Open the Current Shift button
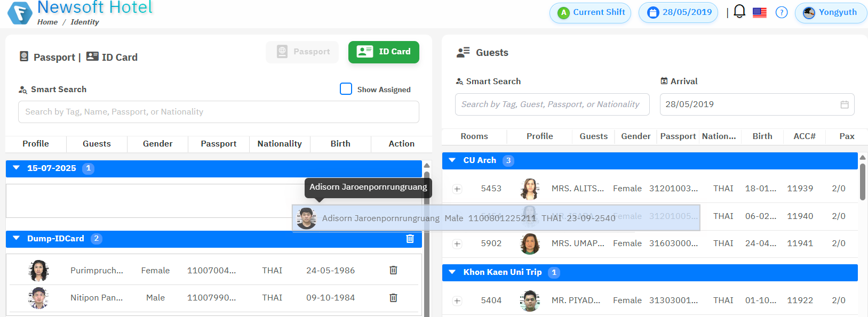Viewport: 868px width, 317px height. [590, 12]
